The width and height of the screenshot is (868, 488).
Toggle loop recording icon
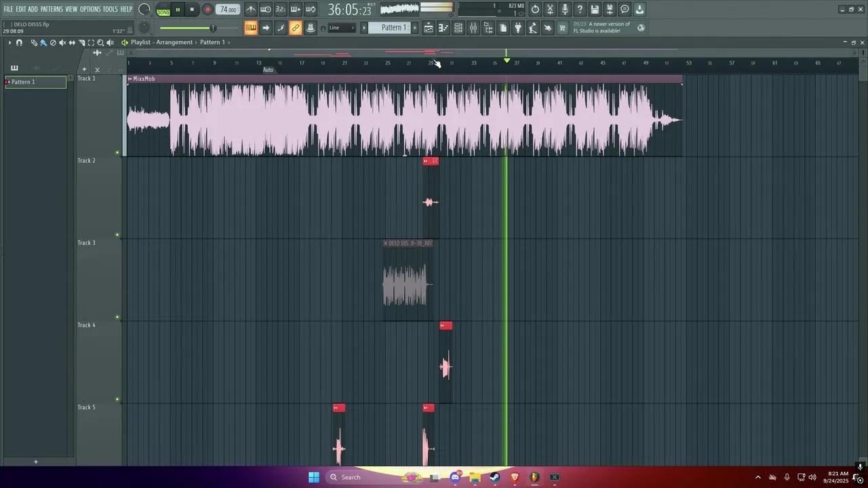click(311, 9)
